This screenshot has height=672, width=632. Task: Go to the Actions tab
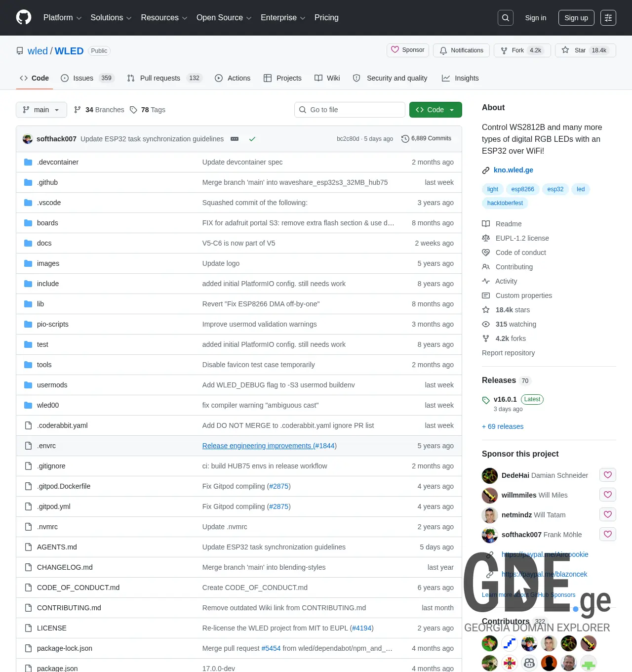[x=233, y=78]
